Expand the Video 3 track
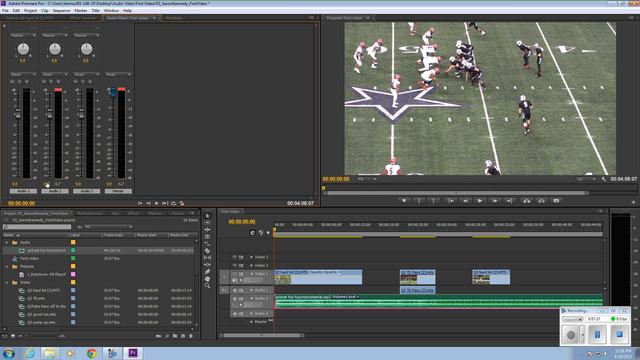Screen dimensions: 640x360 coord(251,257)
